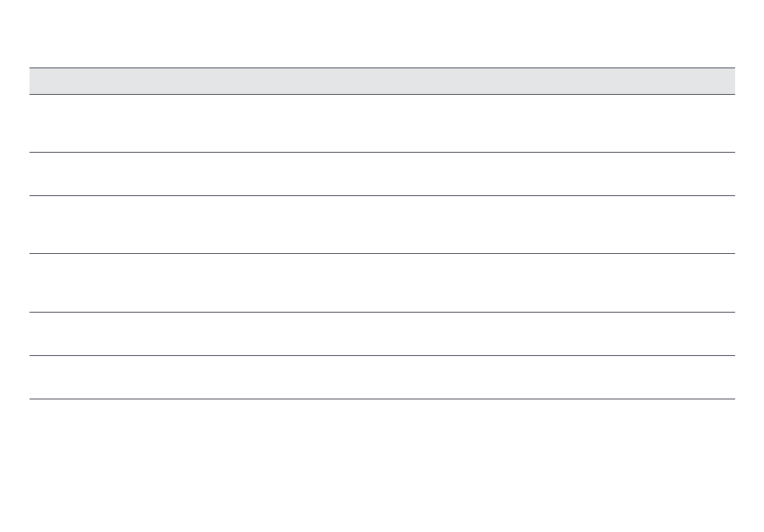Select the first blank row beneath the header
Image resolution: width=764 pixels, height=532 pixels.
382,123
